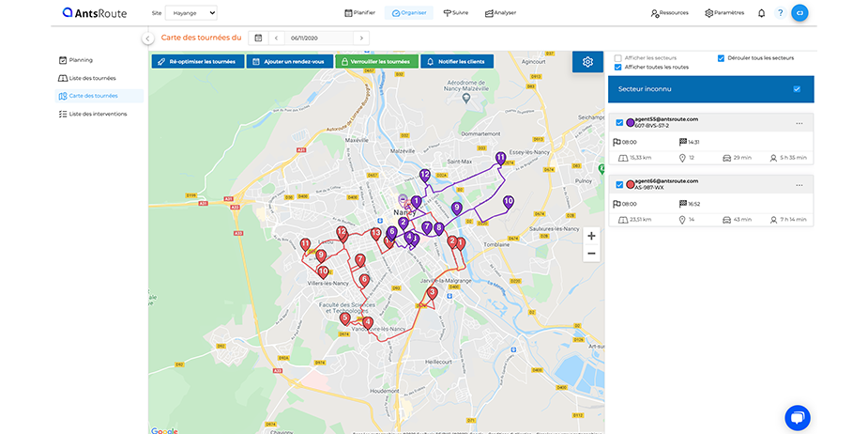Zoom out on the map
The image size is (868, 434).
(x=591, y=254)
